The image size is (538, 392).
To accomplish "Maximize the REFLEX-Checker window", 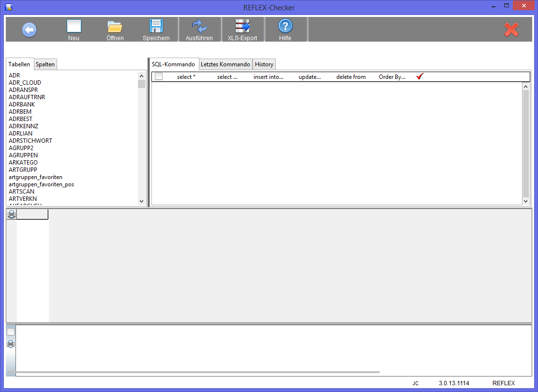I will point(507,5).
